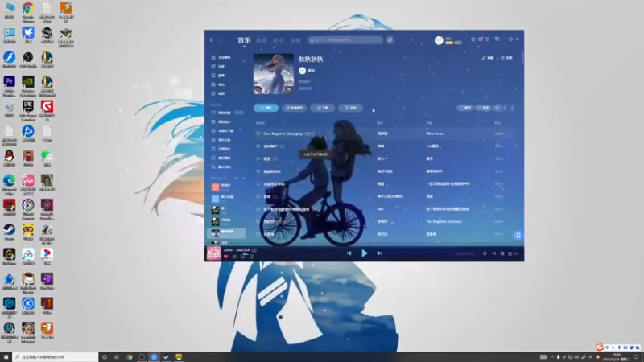Click the edit pencil button for the playlist
Image resolution: width=644 pixels, height=362 pixels.
pos(488,58)
